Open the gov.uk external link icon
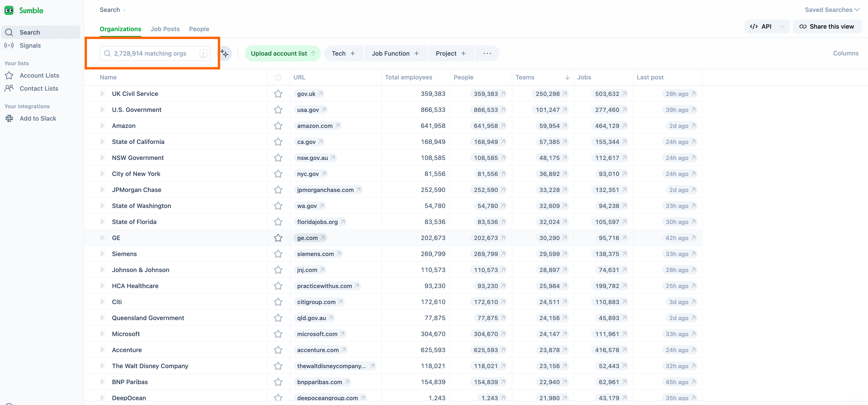The height and width of the screenshot is (405, 868). click(320, 94)
